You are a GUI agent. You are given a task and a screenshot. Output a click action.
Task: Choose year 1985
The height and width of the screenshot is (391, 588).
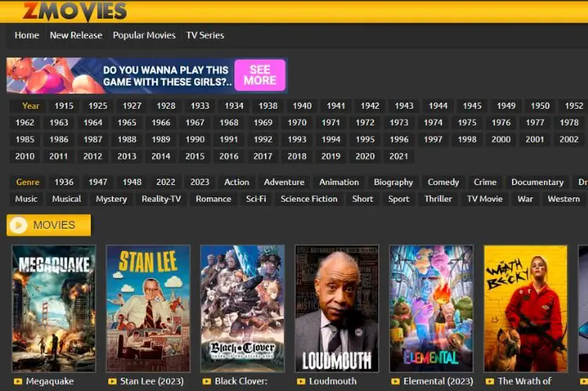25,139
